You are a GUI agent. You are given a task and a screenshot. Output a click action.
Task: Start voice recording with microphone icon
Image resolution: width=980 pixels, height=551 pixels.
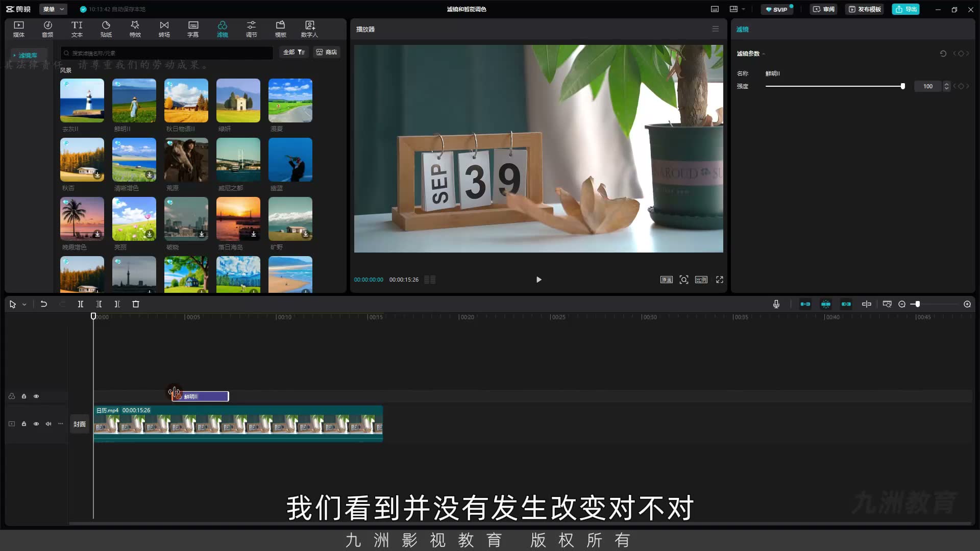776,304
